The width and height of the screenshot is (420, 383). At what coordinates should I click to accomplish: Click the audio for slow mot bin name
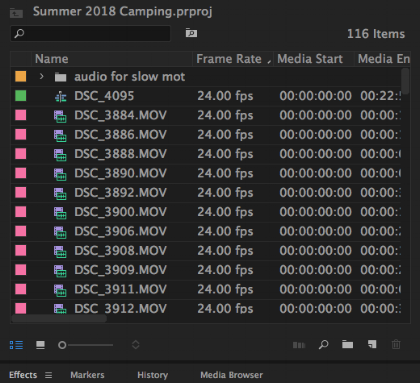(129, 77)
